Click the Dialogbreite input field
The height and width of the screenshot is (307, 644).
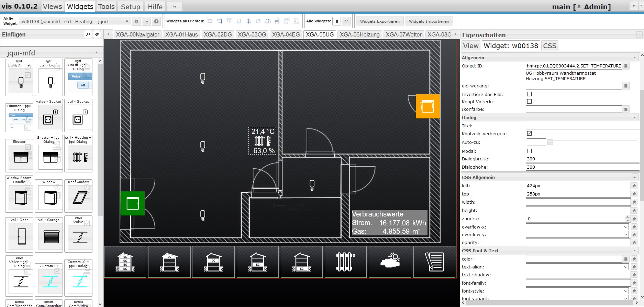click(581, 159)
